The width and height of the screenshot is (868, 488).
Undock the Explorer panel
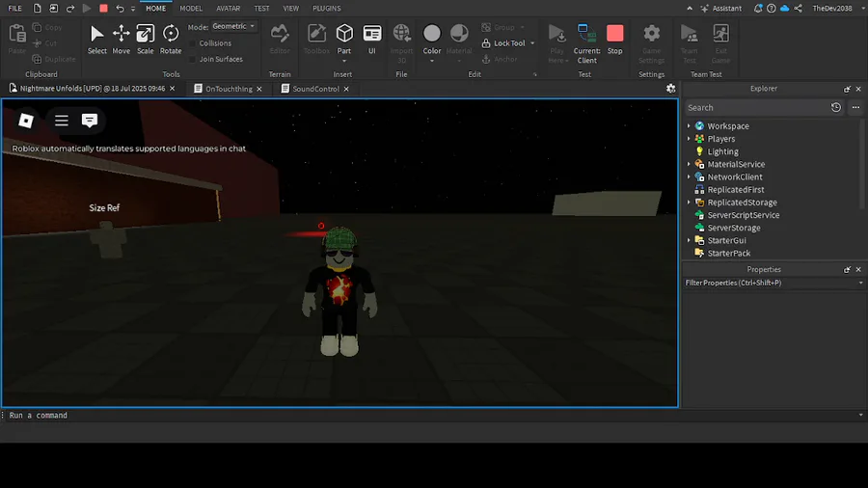pyautogui.click(x=847, y=89)
